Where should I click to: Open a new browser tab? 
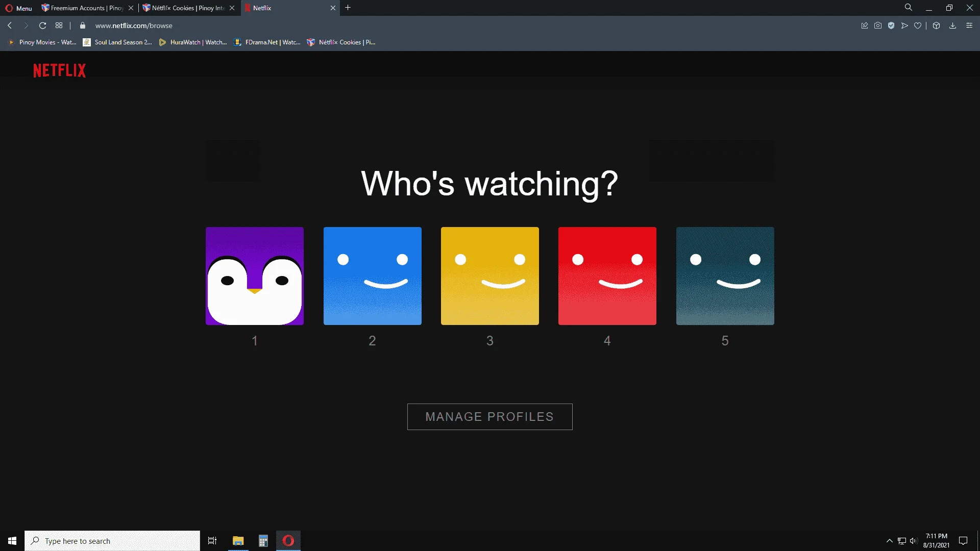click(x=348, y=8)
